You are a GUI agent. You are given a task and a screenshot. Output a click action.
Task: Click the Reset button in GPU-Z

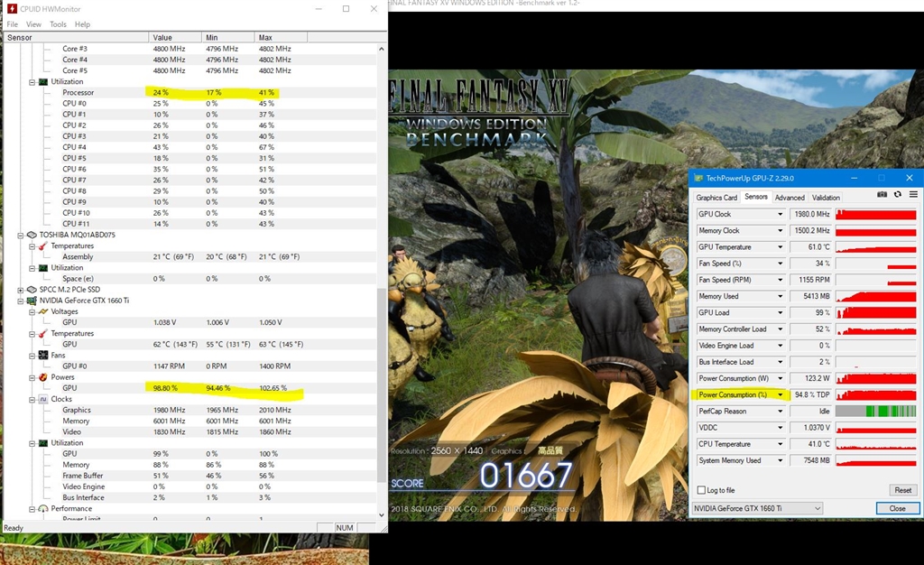(x=902, y=490)
